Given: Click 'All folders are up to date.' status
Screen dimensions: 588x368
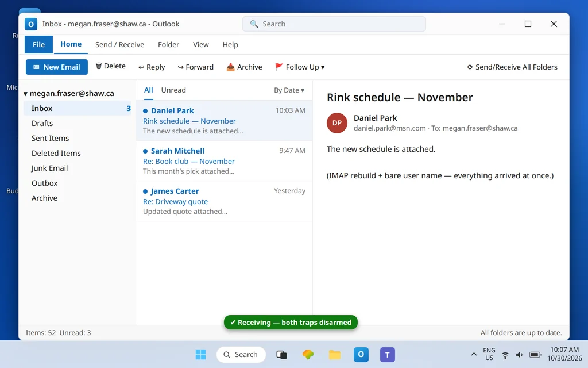Looking at the screenshot, I should [521, 333].
